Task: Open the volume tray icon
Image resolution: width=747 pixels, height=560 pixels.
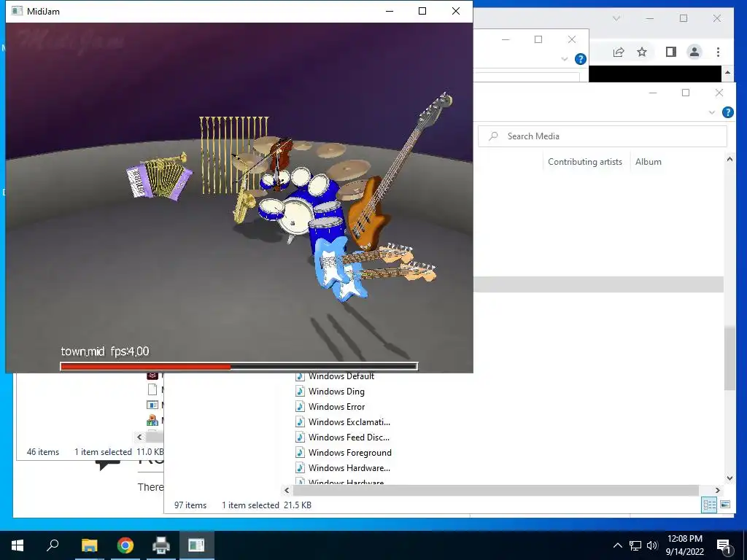Action: click(x=652, y=545)
